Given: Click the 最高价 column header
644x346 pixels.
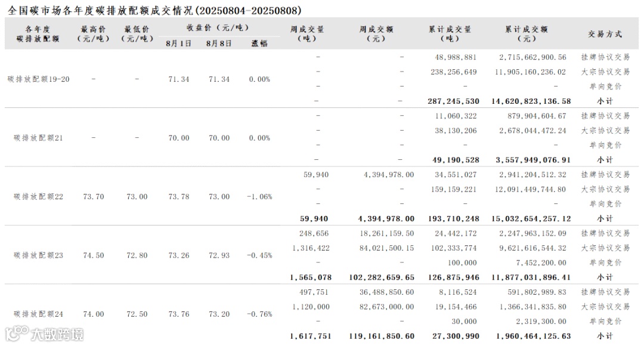Looking at the screenshot, I should (93, 33).
